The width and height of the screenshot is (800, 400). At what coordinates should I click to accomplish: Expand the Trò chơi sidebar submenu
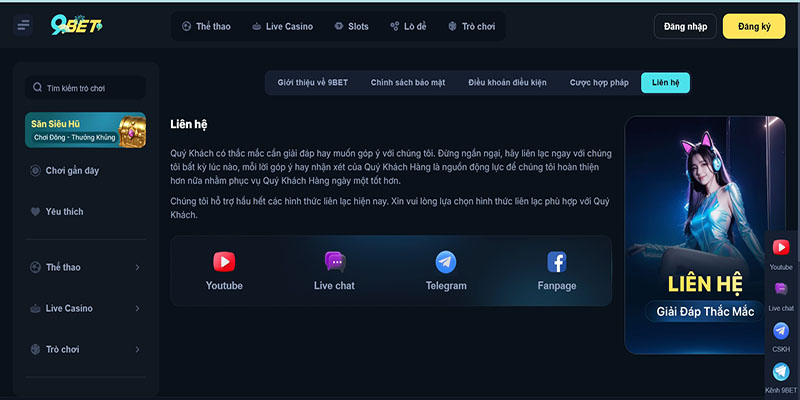pyautogui.click(x=137, y=350)
